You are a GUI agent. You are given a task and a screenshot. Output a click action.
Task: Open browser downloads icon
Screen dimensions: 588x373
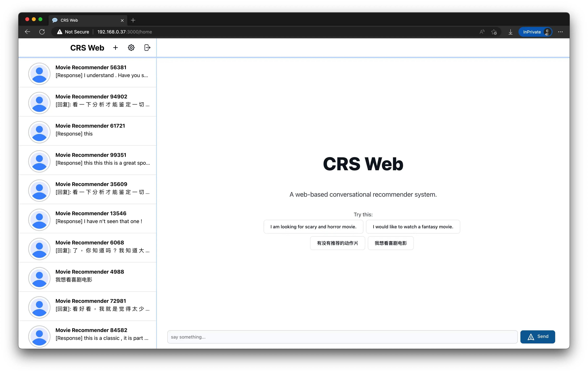point(510,32)
